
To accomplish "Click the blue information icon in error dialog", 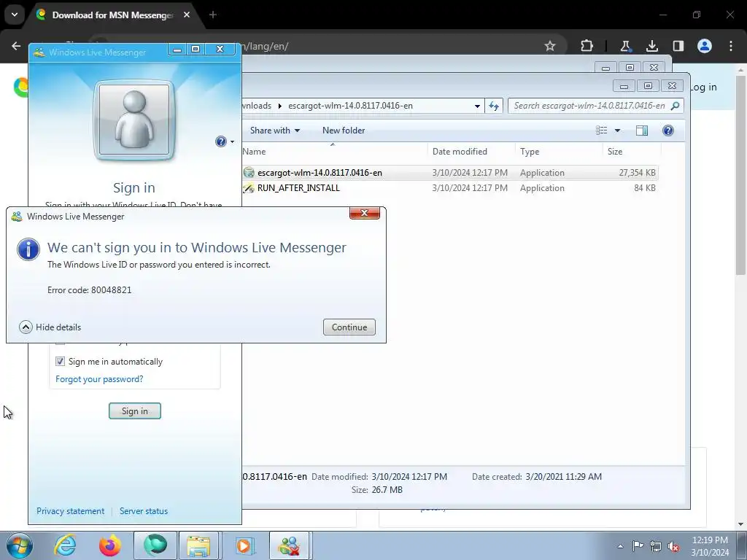I will pyautogui.click(x=28, y=249).
